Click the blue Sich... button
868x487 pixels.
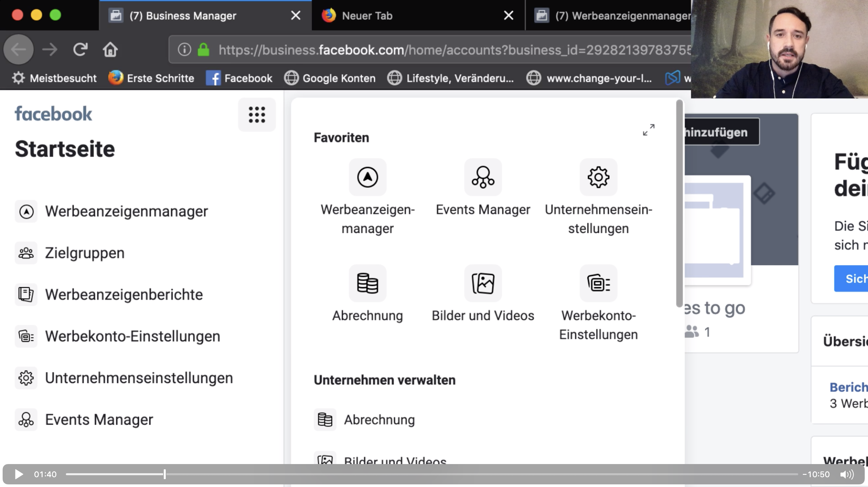[x=851, y=278]
